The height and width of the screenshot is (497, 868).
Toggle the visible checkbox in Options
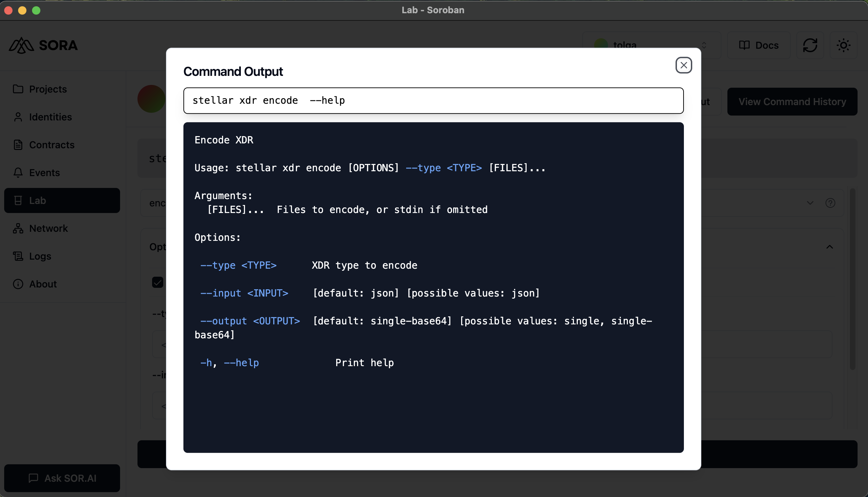click(x=157, y=282)
